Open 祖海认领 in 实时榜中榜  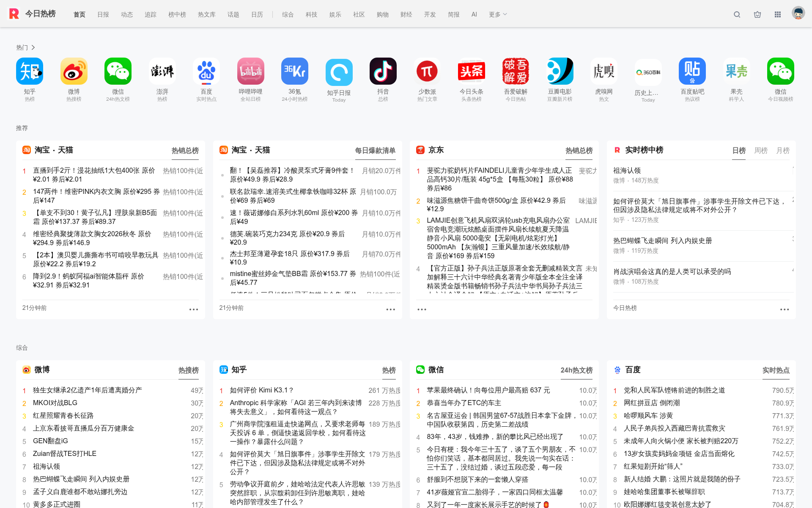[x=627, y=171]
